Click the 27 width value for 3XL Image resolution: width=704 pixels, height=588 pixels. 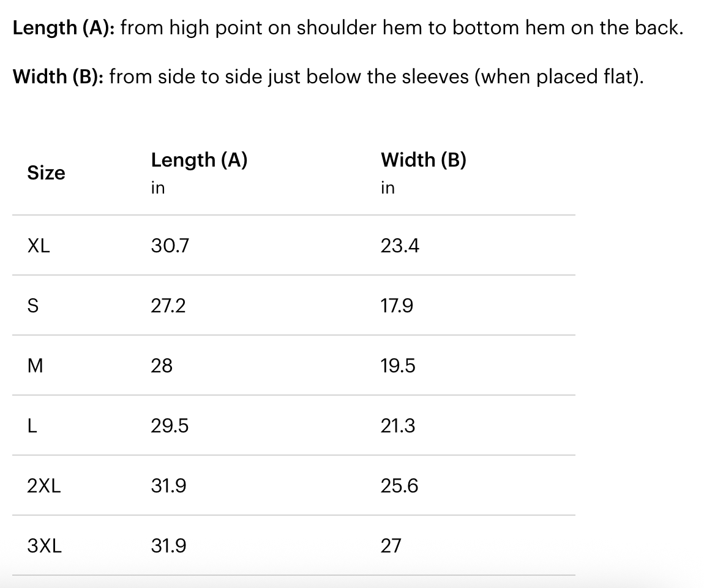coord(391,546)
